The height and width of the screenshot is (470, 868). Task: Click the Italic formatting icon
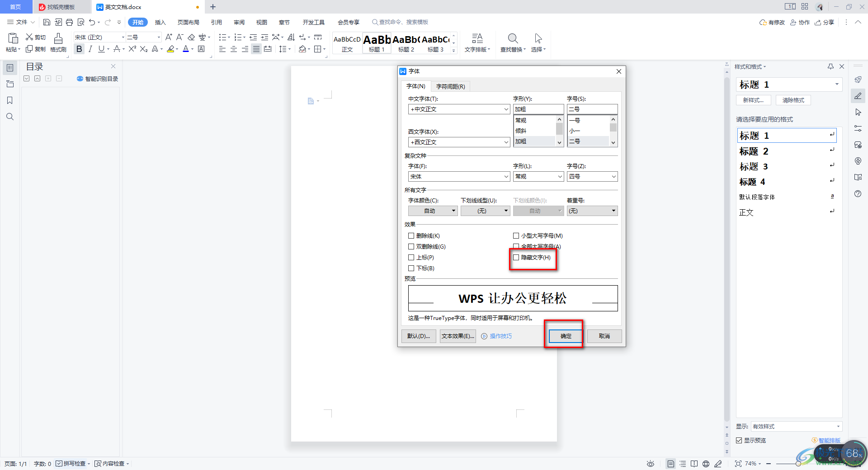[x=90, y=49]
